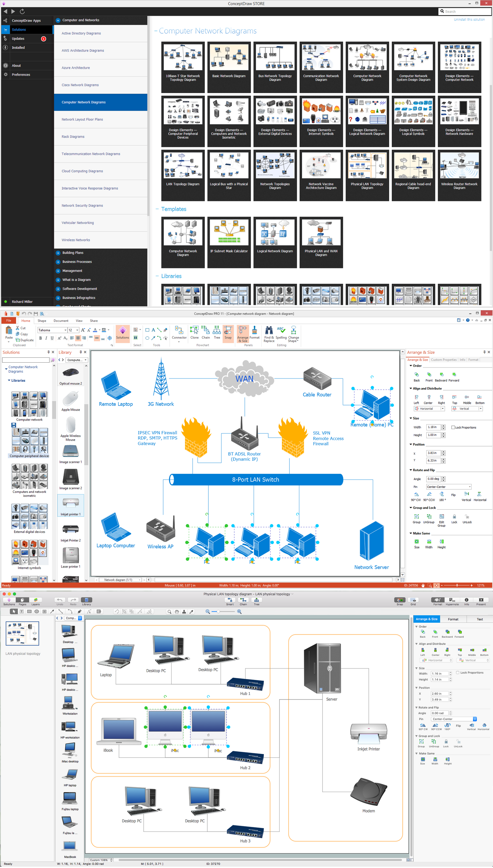Open Find & Replace in PRO ribbon

[x=269, y=334]
